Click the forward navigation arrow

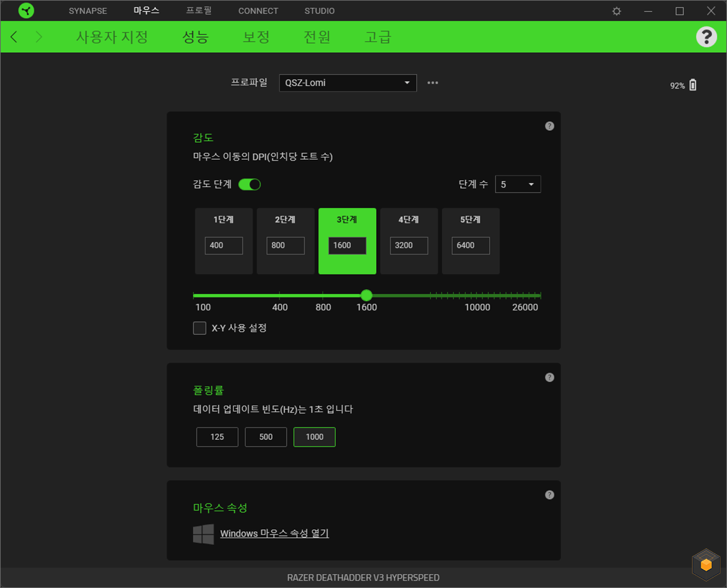pos(39,36)
